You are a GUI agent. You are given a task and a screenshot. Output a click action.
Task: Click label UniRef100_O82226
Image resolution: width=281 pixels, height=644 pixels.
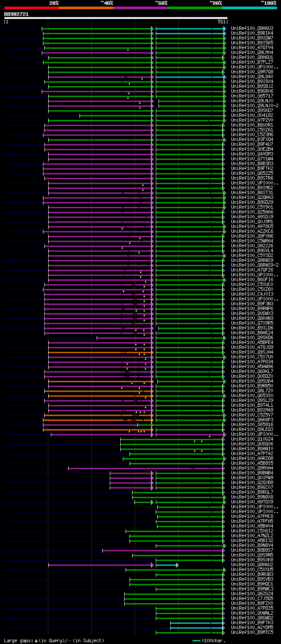click(252, 246)
